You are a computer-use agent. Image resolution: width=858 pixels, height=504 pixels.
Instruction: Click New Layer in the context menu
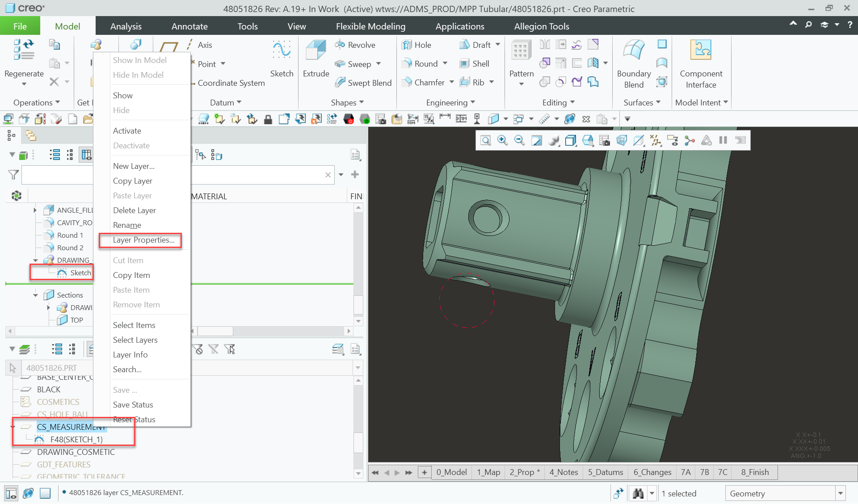[133, 166]
